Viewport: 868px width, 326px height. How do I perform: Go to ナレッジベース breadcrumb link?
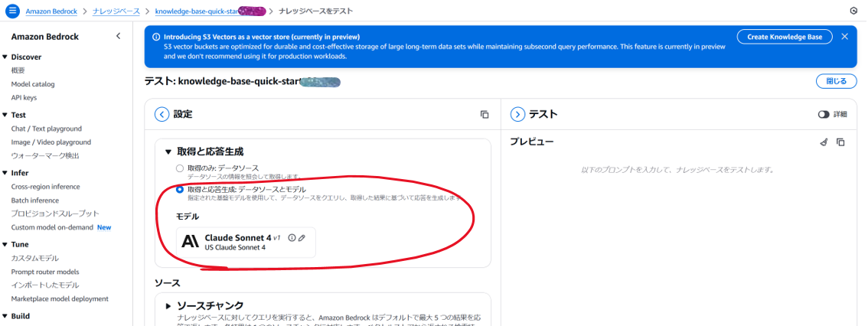pyautogui.click(x=116, y=11)
